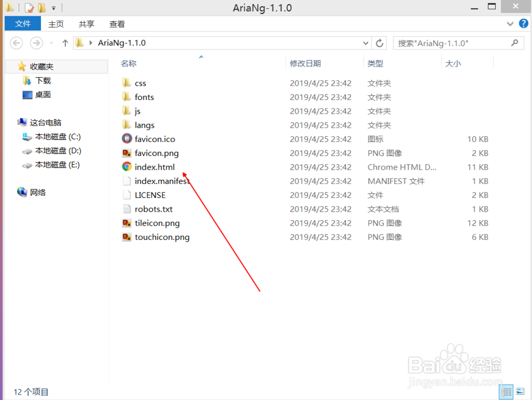The height and width of the screenshot is (400, 532).
Task: Select the index.manifest file icon
Action: click(127, 181)
